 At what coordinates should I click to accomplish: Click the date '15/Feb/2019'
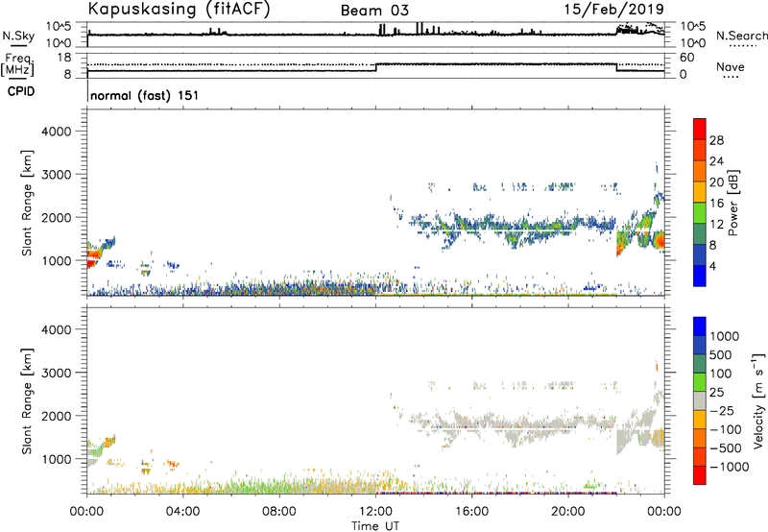click(614, 9)
